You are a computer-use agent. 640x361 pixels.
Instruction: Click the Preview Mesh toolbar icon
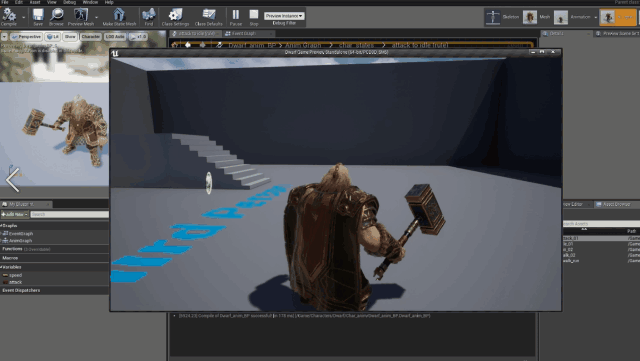(x=81, y=17)
